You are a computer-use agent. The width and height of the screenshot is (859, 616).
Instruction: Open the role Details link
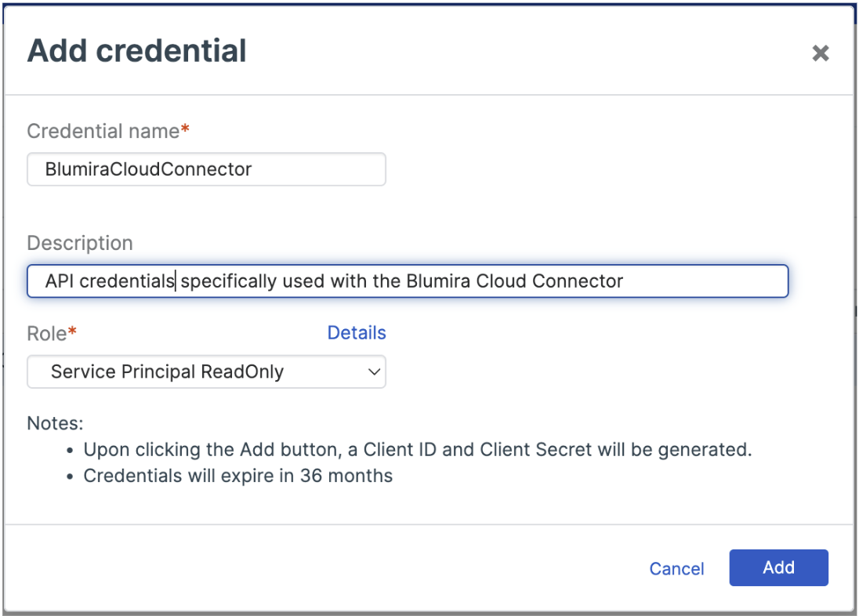[x=357, y=332]
